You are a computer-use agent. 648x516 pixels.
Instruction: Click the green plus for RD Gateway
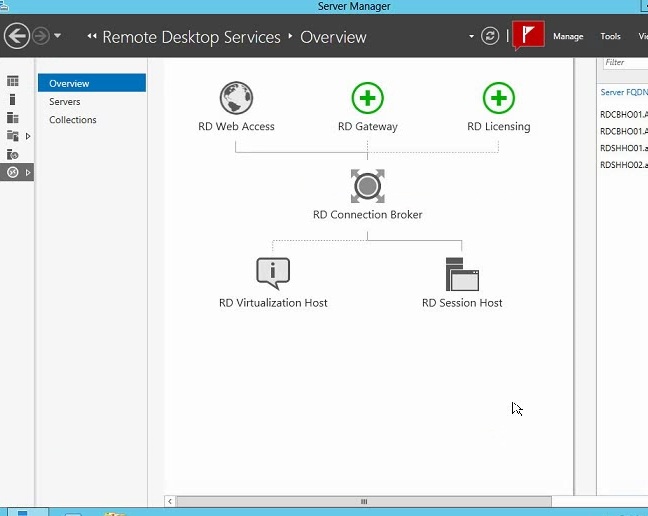pyautogui.click(x=367, y=98)
